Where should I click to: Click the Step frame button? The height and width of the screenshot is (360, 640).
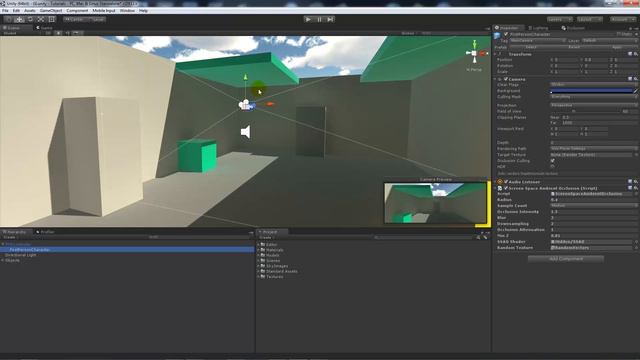click(x=330, y=19)
